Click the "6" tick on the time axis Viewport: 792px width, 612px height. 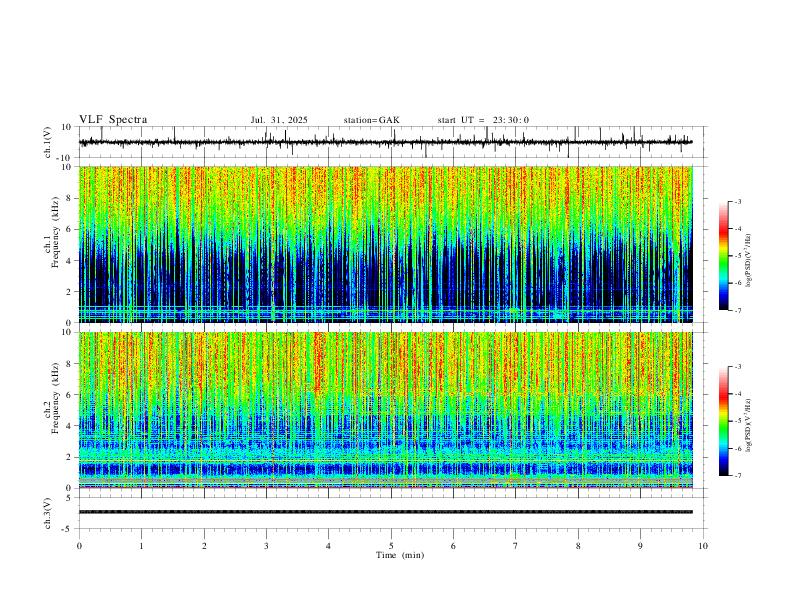coord(454,546)
